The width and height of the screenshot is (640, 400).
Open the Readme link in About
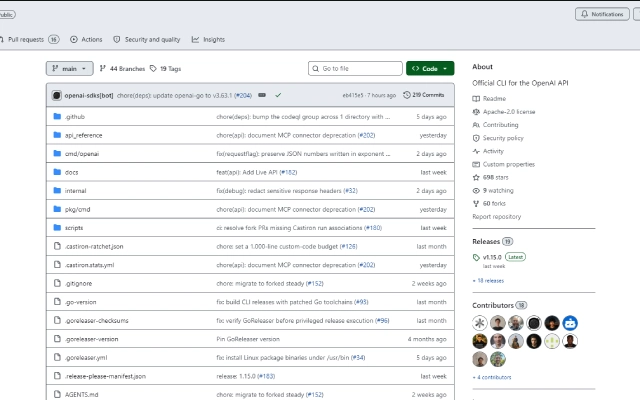pos(489,99)
